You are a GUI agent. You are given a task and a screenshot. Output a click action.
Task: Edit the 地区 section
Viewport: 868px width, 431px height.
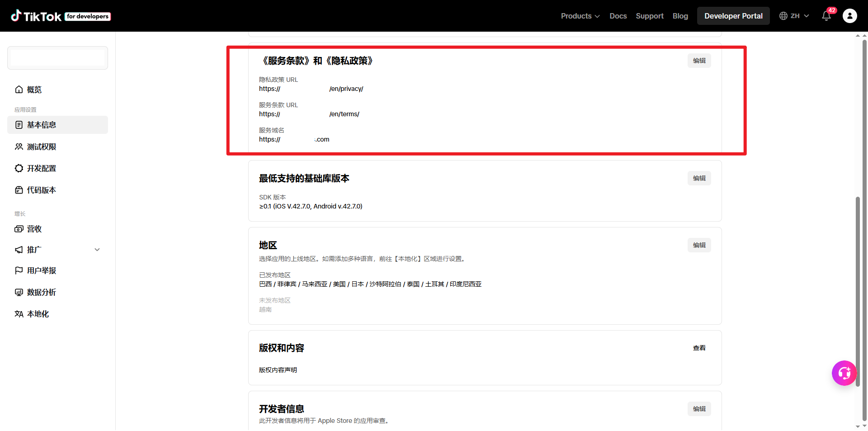click(x=699, y=245)
